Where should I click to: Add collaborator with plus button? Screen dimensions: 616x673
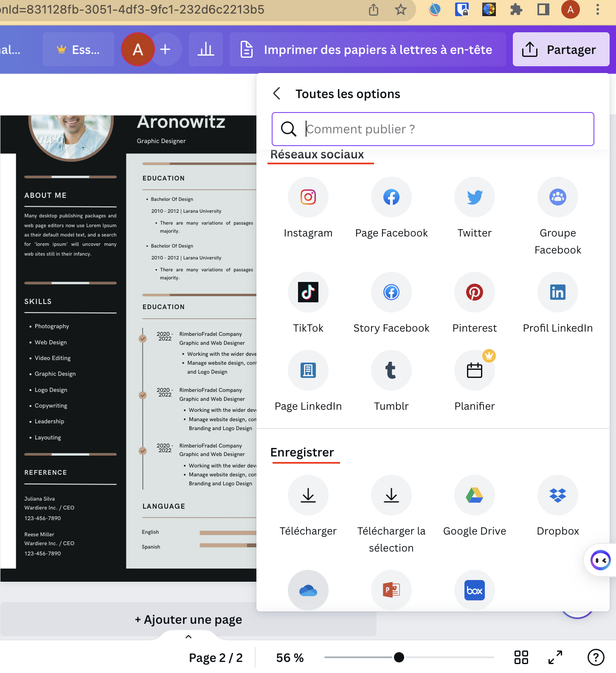[166, 49]
